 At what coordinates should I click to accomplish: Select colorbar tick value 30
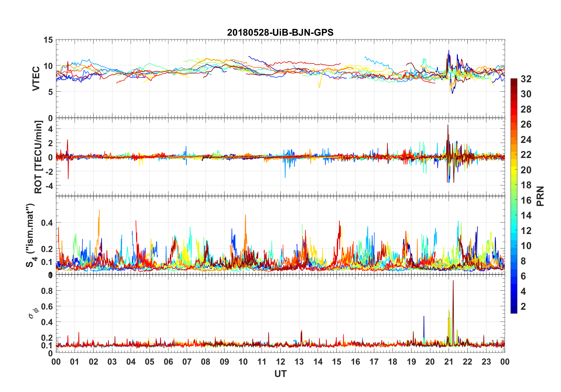(x=526, y=94)
